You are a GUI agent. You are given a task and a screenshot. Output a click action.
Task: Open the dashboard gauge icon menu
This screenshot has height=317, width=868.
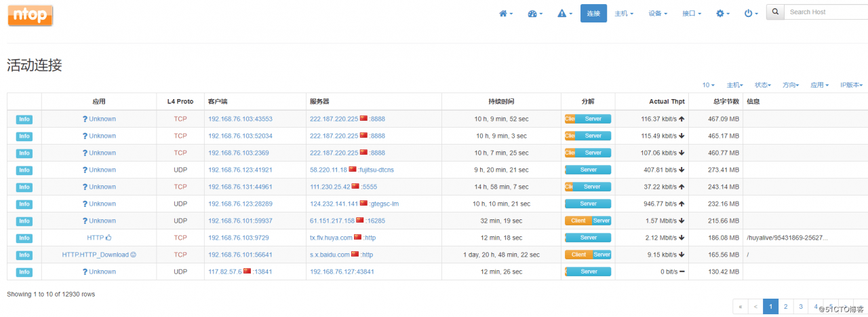click(535, 14)
